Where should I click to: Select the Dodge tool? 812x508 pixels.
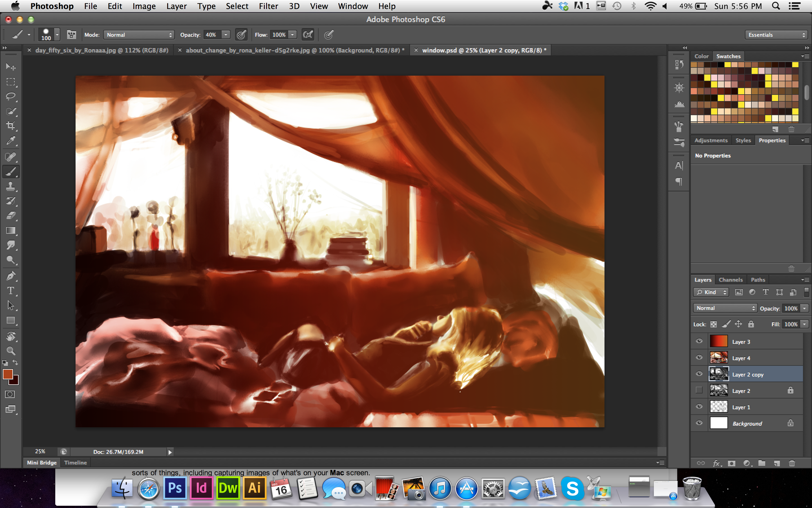11,260
